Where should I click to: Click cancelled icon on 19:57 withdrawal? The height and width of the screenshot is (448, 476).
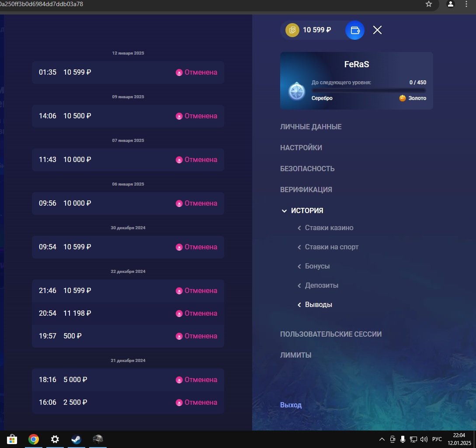(x=179, y=336)
